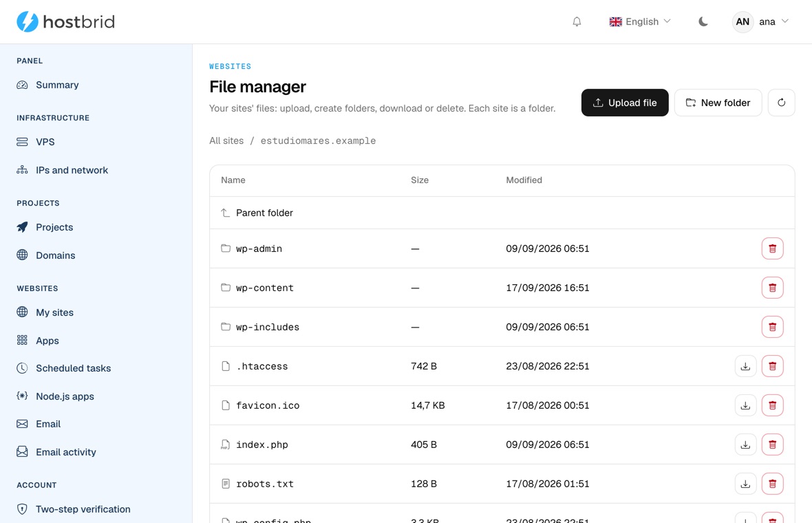Click the 17/09/2026 16:51 date cell
The width and height of the screenshot is (812, 523).
click(x=547, y=288)
